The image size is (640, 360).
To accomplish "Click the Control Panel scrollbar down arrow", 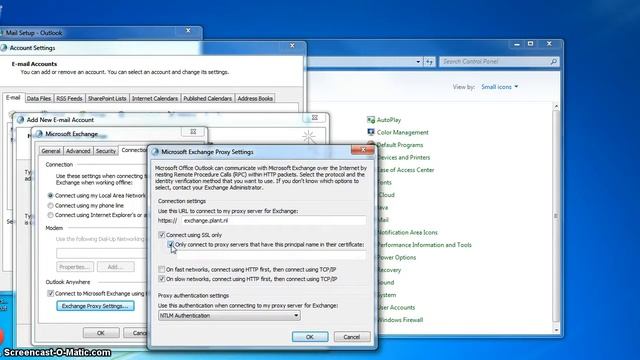I will 556,330.
